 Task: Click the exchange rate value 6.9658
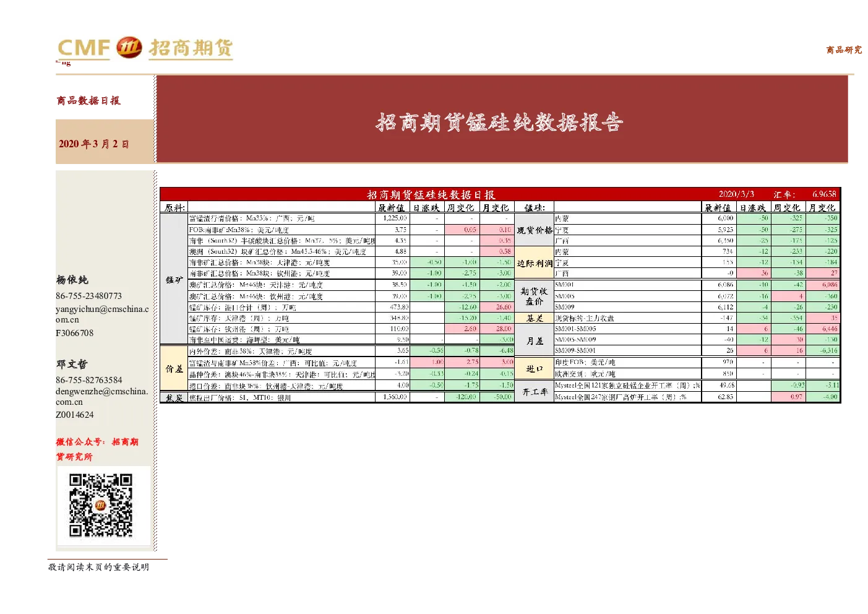[x=824, y=194]
